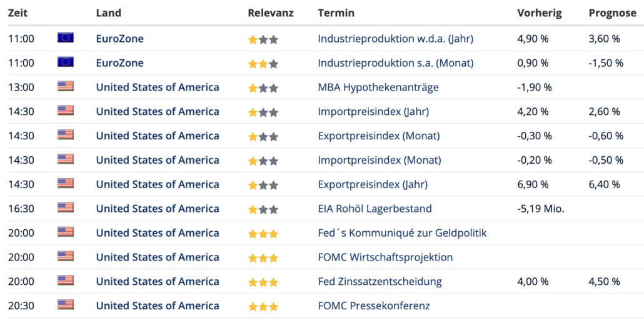Click the US flag for MBA Hypothekenanträge
The width and height of the screenshot is (644, 323).
coord(65,86)
